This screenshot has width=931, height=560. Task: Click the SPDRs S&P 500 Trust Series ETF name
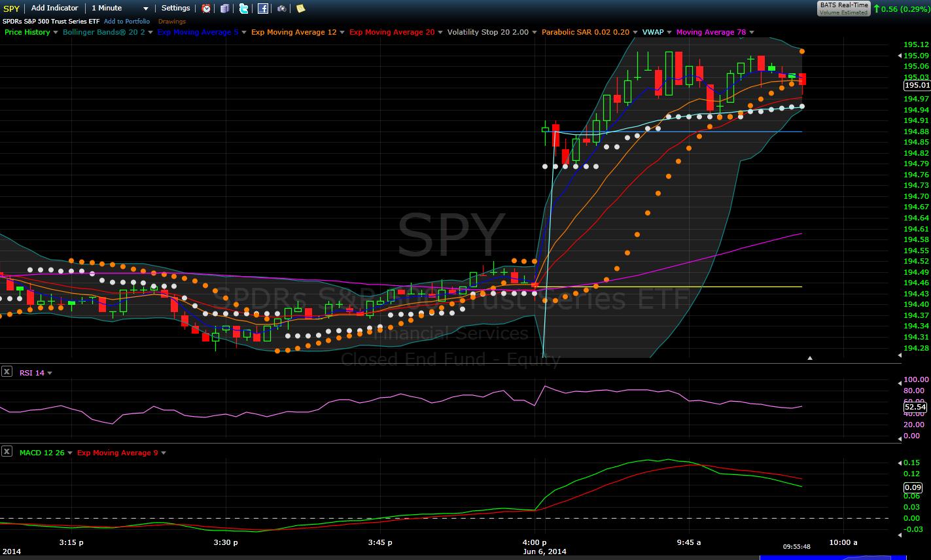pos(51,22)
